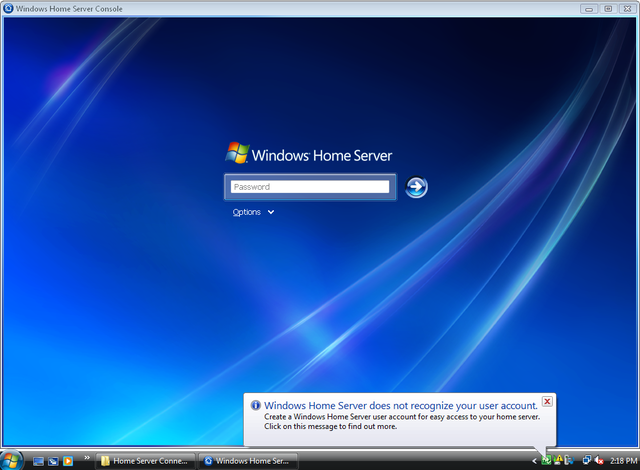Click the green Home Server tray icon
The width and height of the screenshot is (640, 470).
tap(546, 461)
